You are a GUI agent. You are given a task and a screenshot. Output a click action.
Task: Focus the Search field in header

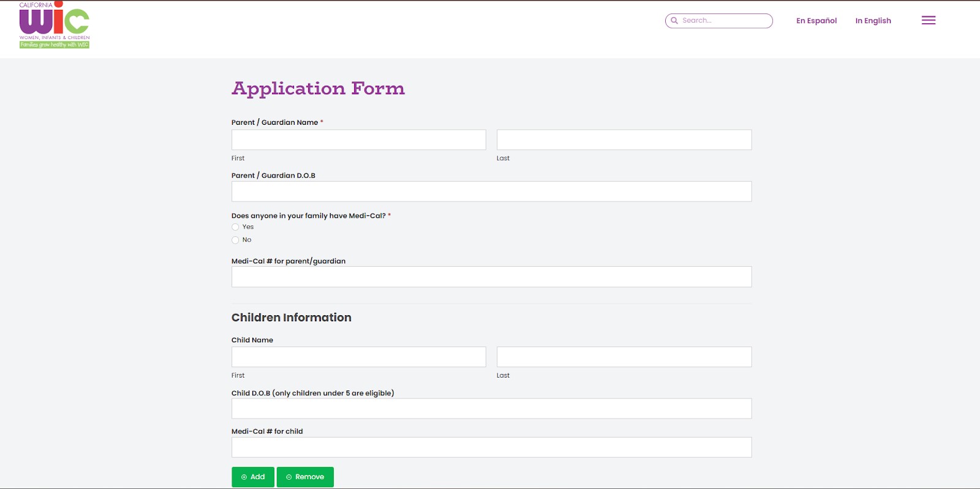(719, 21)
